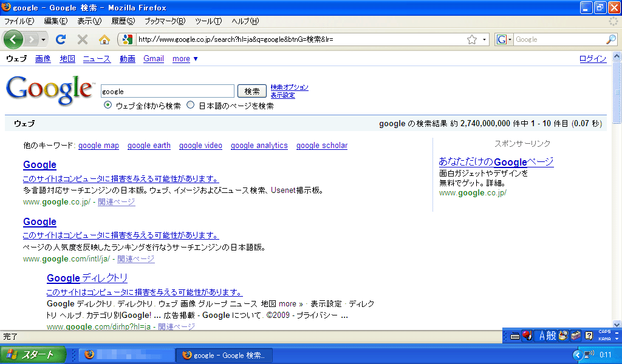The height and width of the screenshot is (364, 622).
Task: Click the Firefox back arrow button
Action: tap(13, 39)
